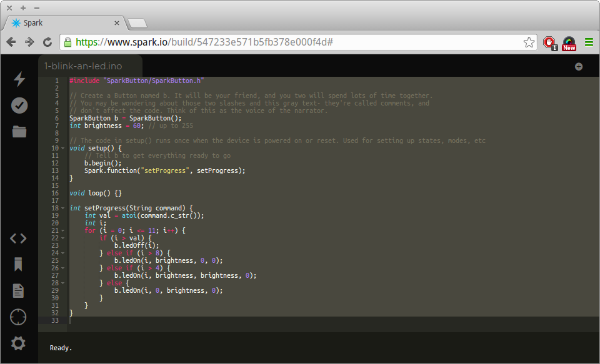Screen dimensions: 600x364
Task: Navigate back with the browser back button
Action: (x=11, y=42)
